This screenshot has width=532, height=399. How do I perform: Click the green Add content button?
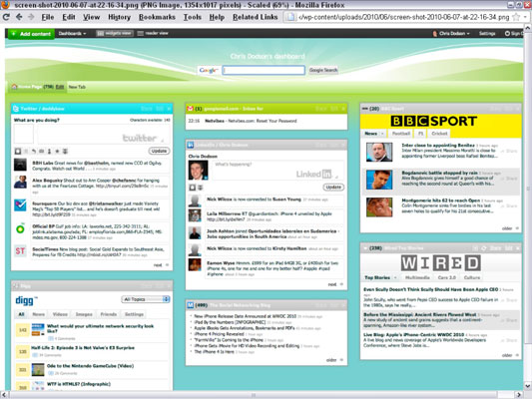(x=31, y=34)
